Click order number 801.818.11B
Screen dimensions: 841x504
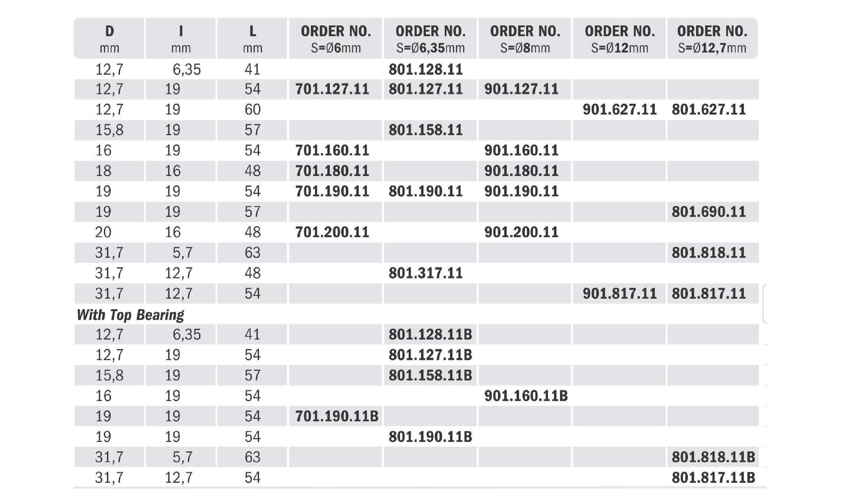pyautogui.click(x=713, y=457)
